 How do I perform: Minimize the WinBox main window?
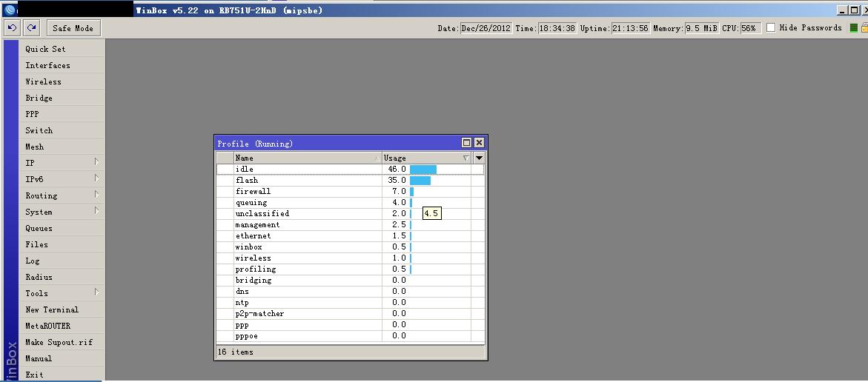point(843,10)
